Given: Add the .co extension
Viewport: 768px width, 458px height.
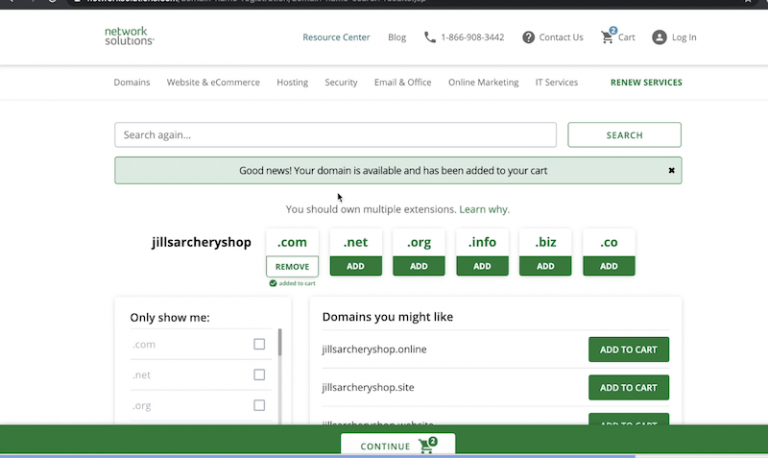Looking at the screenshot, I should pyautogui.click(x=609, y=266).
